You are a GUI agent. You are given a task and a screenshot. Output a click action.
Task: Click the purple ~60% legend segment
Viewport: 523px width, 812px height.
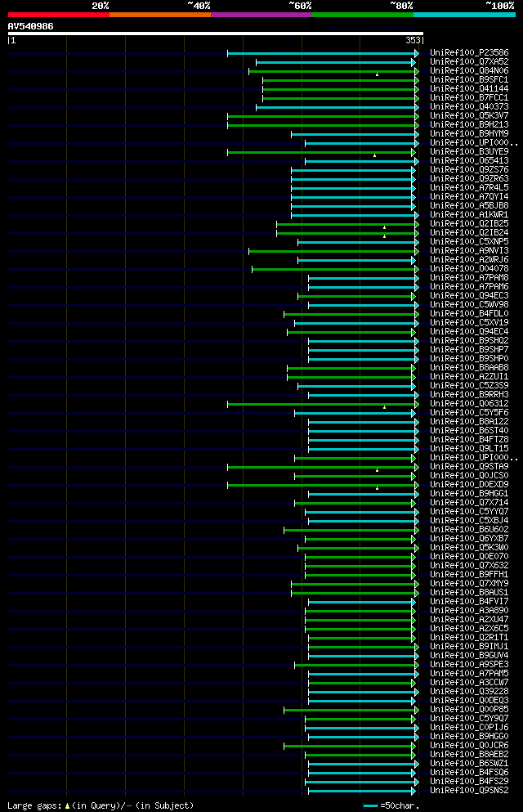(x=261, y=15)
